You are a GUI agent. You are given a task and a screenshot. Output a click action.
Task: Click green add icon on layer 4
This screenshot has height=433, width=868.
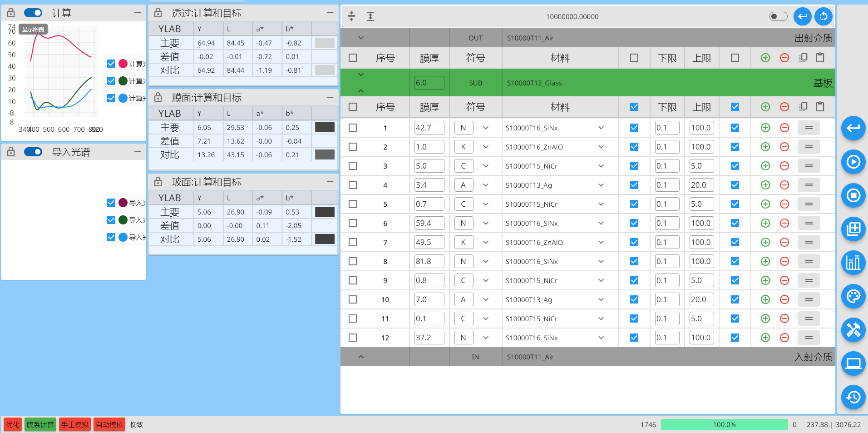pyautogui.click(x=765, y=185)
